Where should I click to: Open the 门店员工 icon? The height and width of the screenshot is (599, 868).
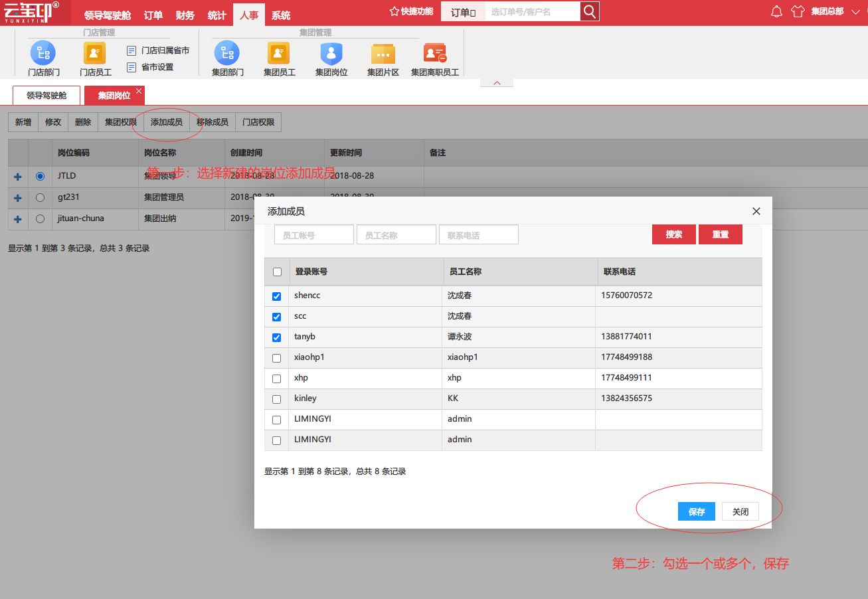coord(95,53)
